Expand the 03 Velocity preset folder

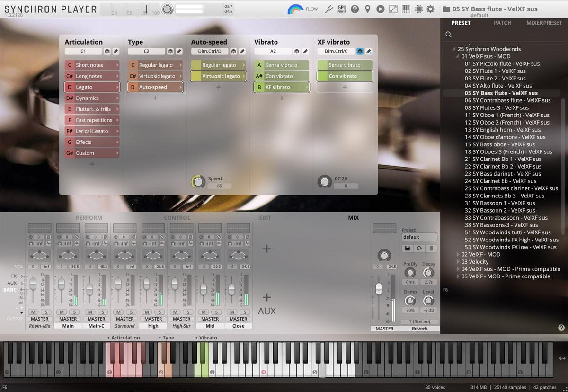pos(458,262)
